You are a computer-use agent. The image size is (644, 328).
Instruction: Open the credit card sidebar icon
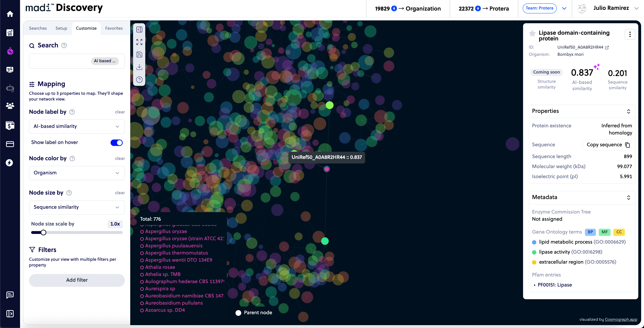tap(10, 144)
